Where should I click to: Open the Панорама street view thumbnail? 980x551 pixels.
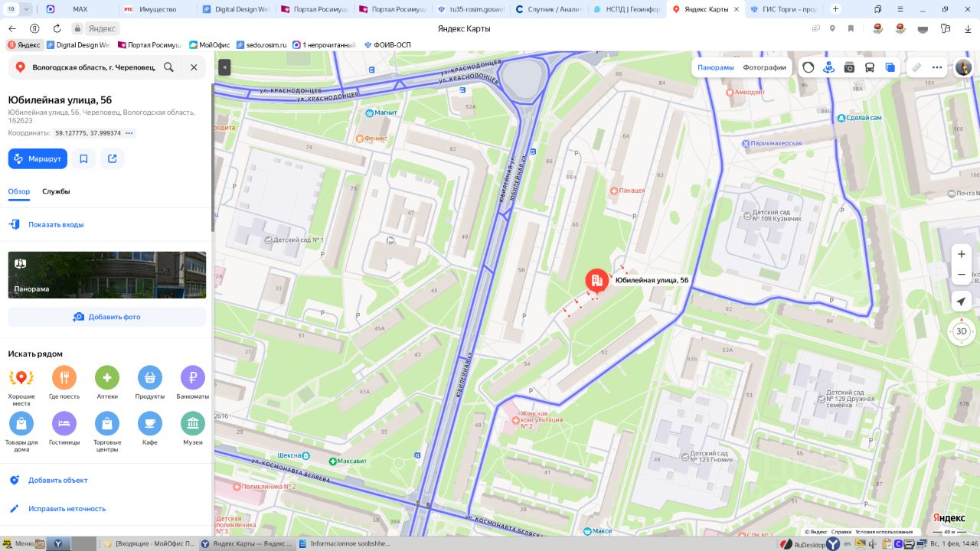point(107,275)
